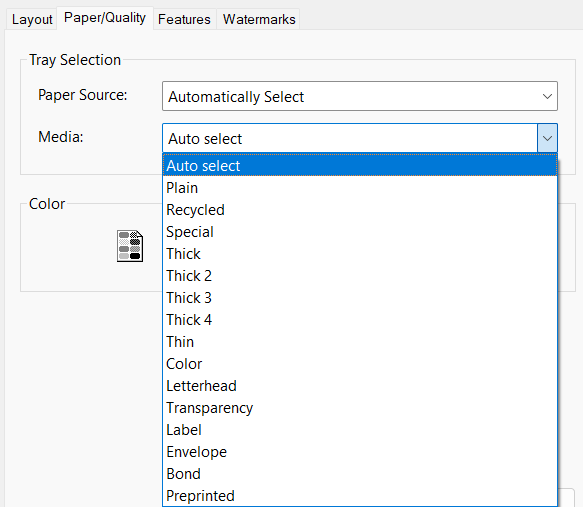Screen dimensions: 583x507
Task: Go to the Watermarks tab
Action: pos(259,19)
